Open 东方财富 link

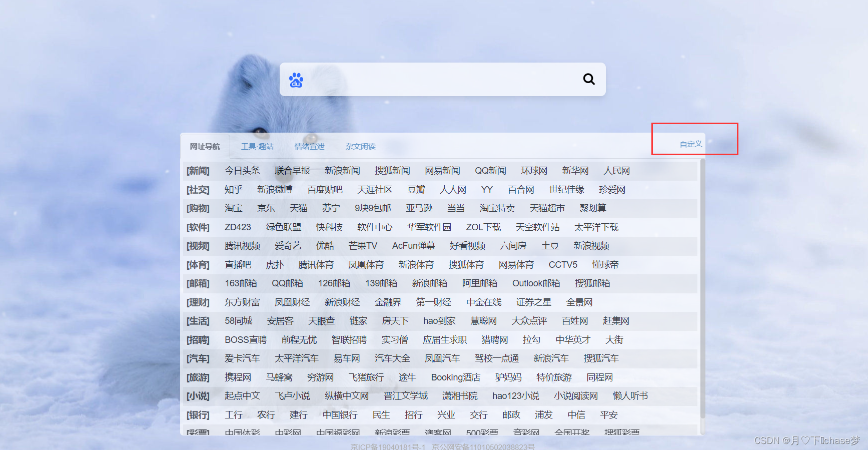[x=242, y=302]
